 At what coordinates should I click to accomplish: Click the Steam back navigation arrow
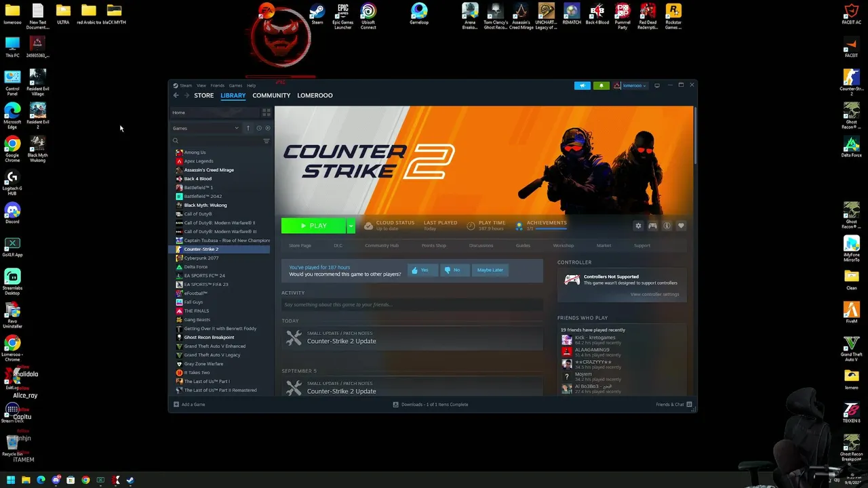(x=176, y=96)
